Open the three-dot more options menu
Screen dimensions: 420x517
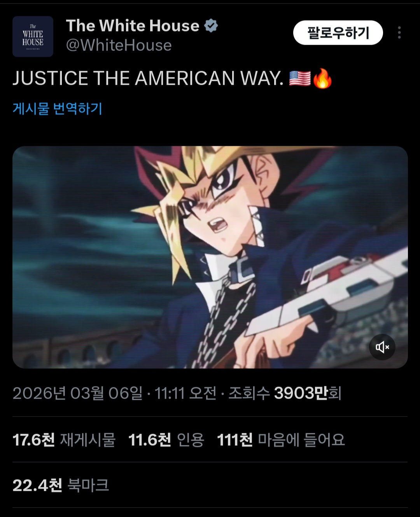point(399,33)
